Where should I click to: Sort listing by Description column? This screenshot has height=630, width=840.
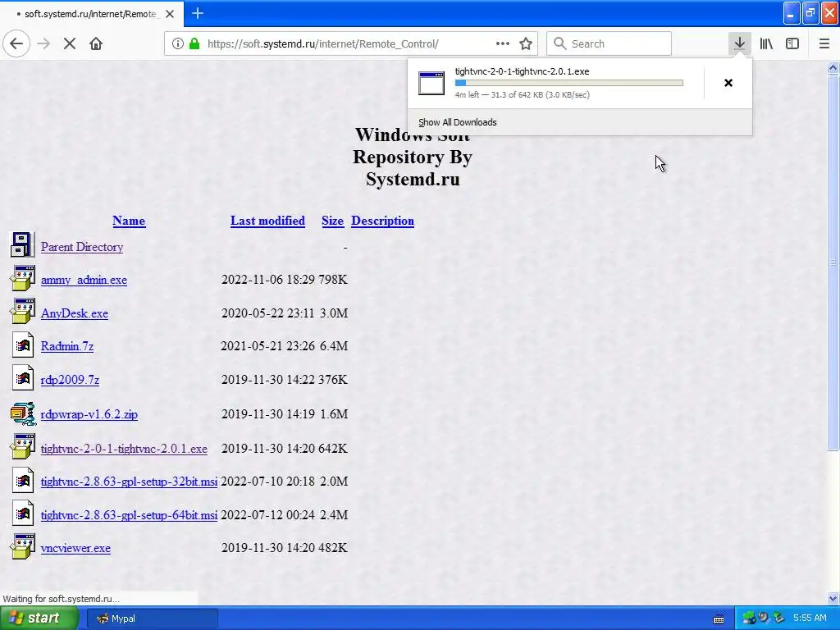tap(382, 221)
